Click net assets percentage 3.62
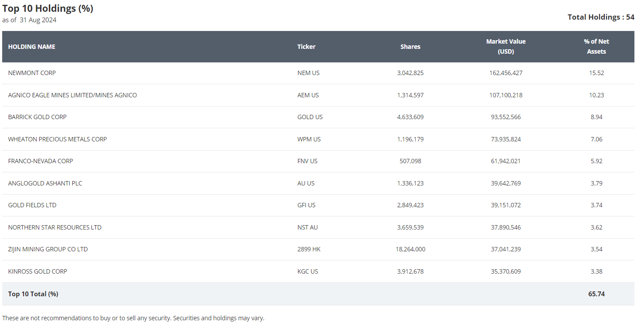The width and height of the screenshot is (644, 329). pos(597,227)
